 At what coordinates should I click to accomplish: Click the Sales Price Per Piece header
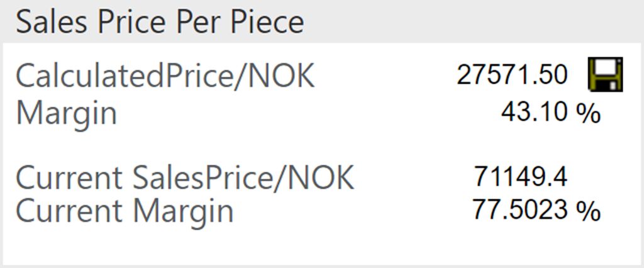click(x=160, y=22)
